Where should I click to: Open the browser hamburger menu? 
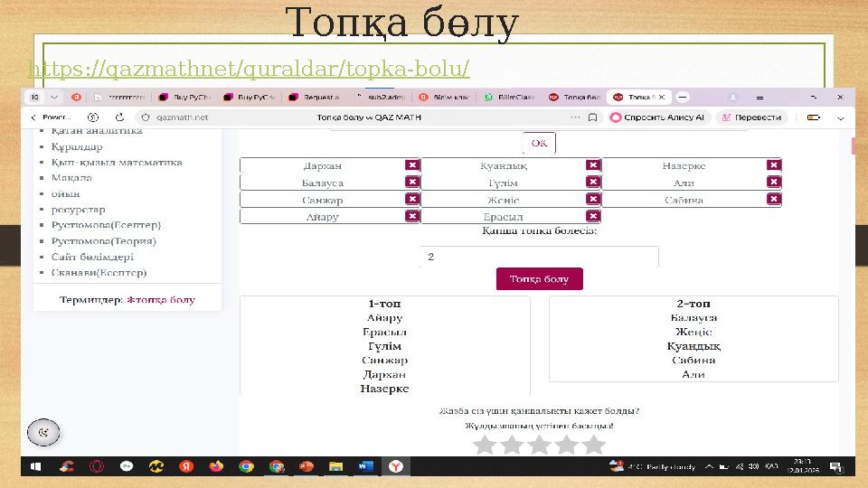pyautogui.click(x=759, y=98)
